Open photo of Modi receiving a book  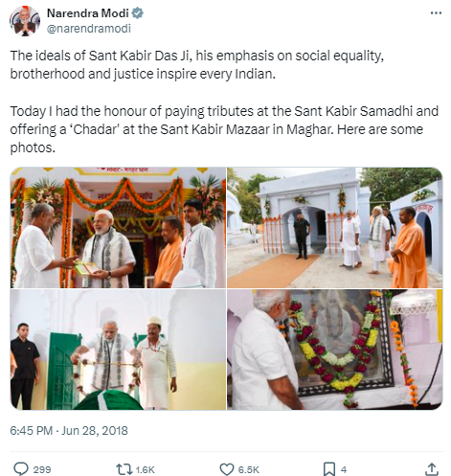pyautogui.click(x=118, y=228)
